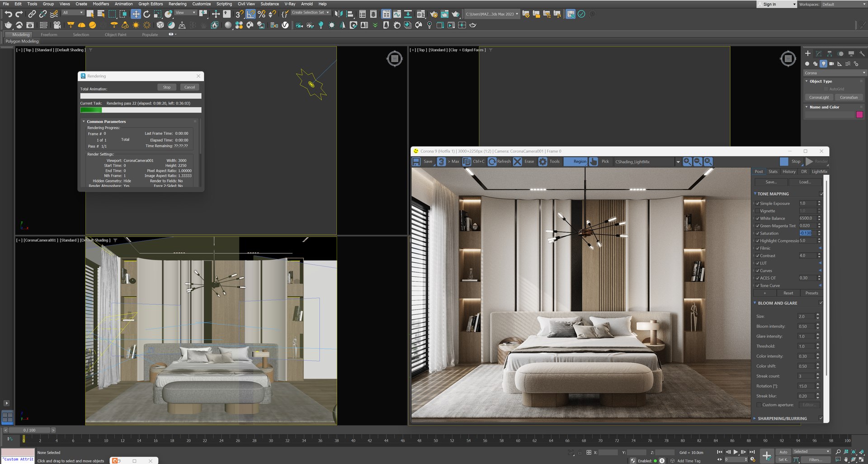This screenshot has height=464, width=868.
Task: Toggle the Vignette checkbox
Action: [757, 211]
